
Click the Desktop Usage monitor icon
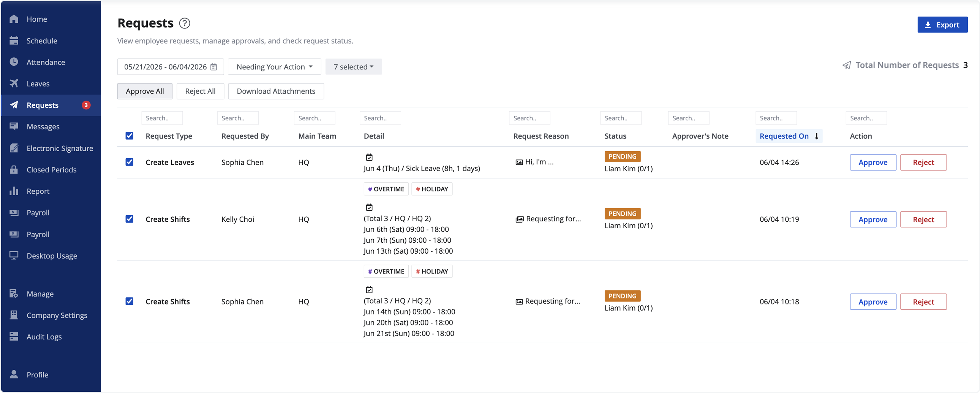tap(14, 255)
